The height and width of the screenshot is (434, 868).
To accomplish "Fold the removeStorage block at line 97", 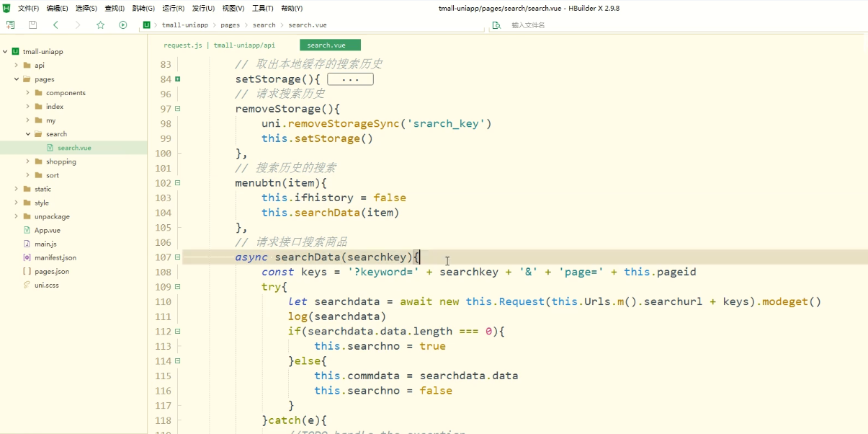I will coord(178,109).
